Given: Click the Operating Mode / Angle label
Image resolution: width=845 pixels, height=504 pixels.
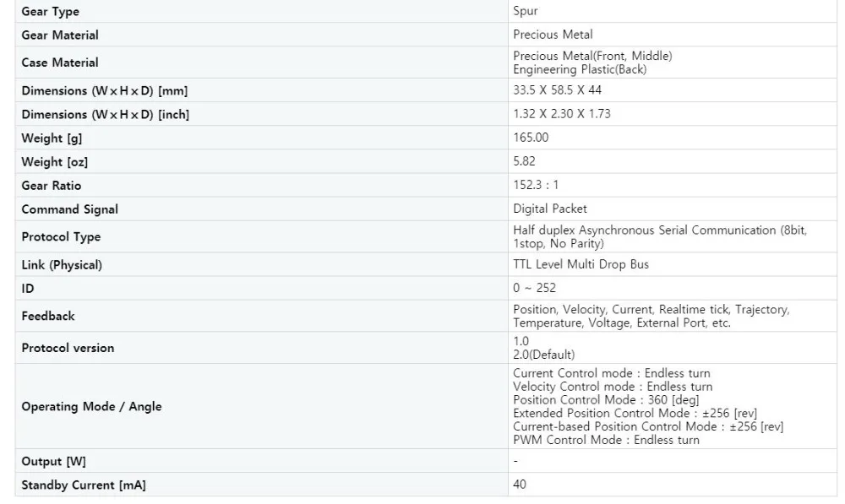Looking at the screenshot, I should coord(91,407).
